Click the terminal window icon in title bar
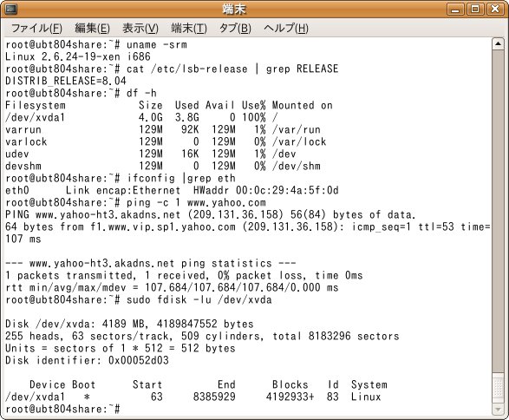The image size is (509, 420). [x=10, y=9]
